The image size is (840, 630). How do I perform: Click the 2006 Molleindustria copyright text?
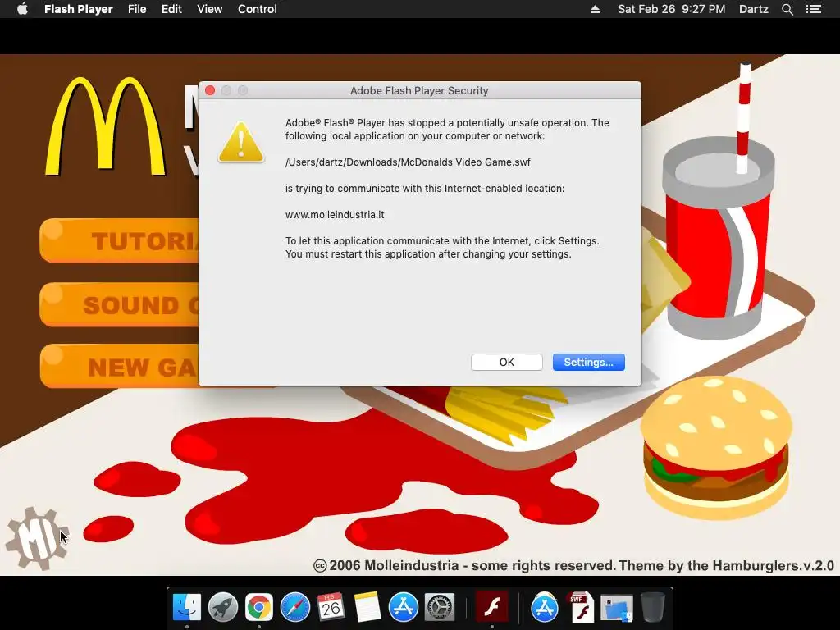coord(573,566)
